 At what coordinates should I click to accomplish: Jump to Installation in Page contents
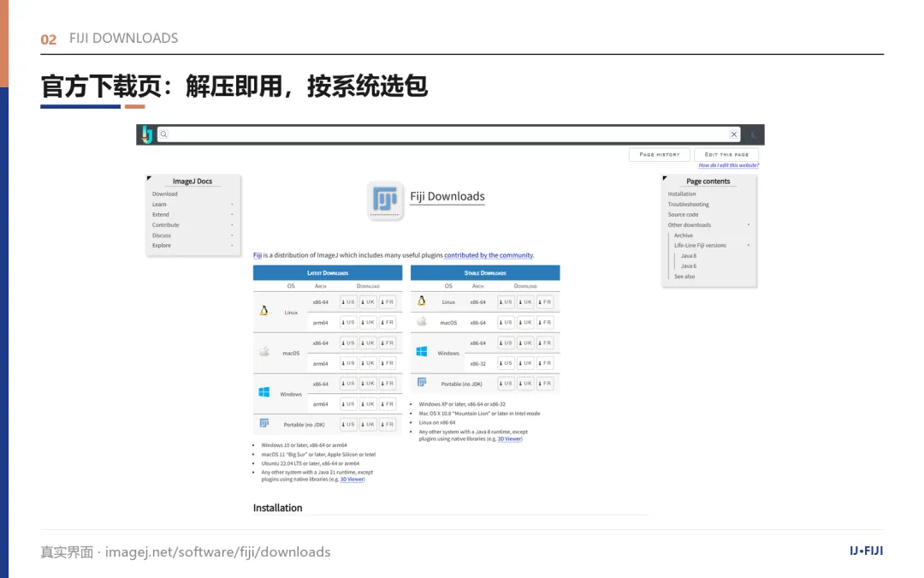click(682, 194)
